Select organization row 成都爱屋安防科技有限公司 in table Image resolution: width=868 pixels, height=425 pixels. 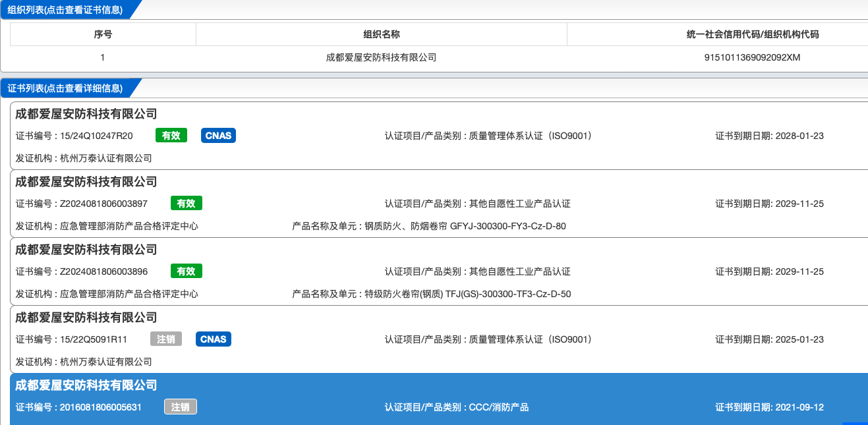439,57
